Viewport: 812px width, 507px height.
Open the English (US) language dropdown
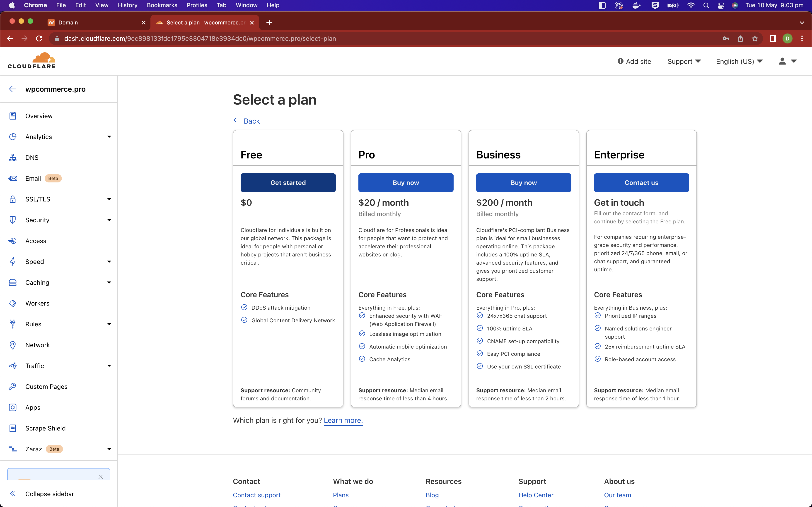click(x=739, y=61)
